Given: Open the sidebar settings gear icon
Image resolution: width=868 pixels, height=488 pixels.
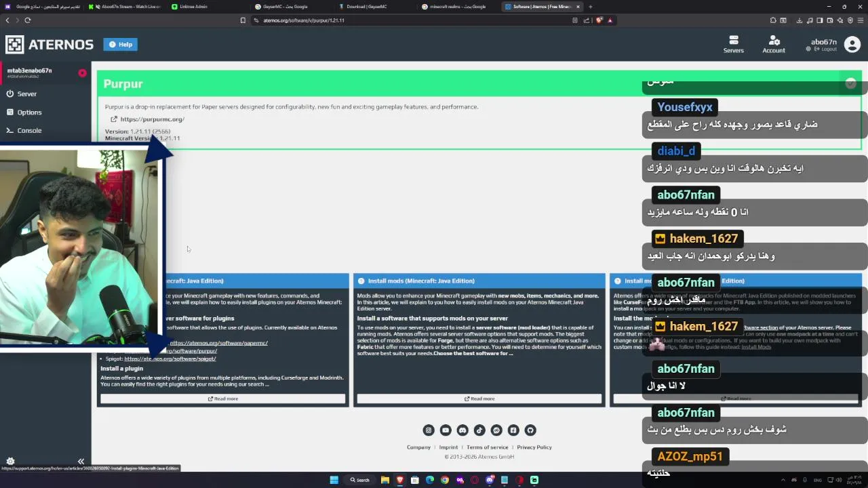Looking at the screenshot, I should click(10, 461).
